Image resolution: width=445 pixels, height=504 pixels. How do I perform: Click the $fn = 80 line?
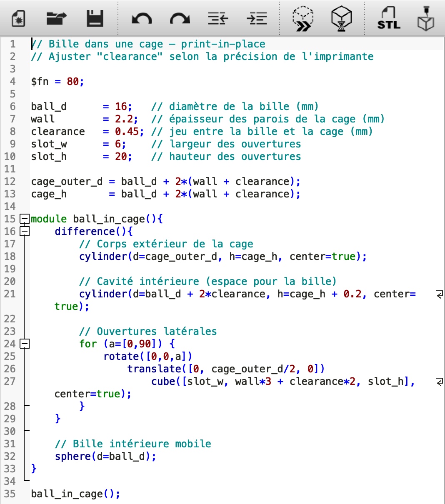tap(57, 82)
